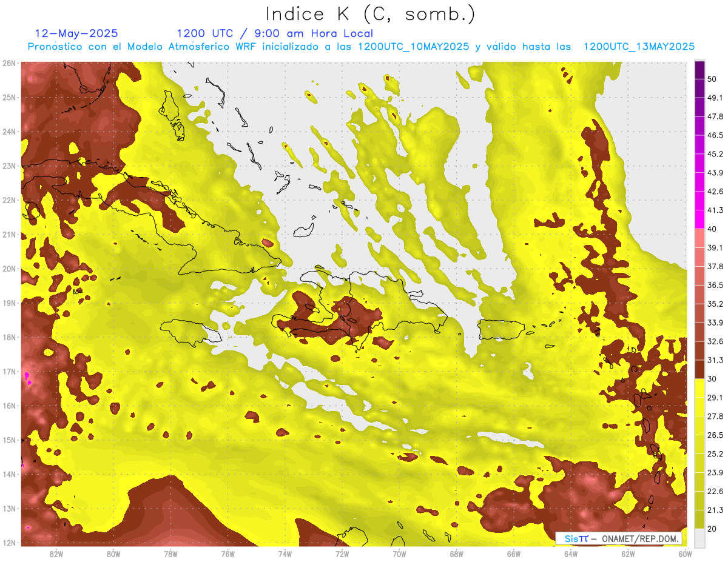This screenshot has height=562, width=728.
Task: Click the color scale value "21.3"
Action: [715, 510]
